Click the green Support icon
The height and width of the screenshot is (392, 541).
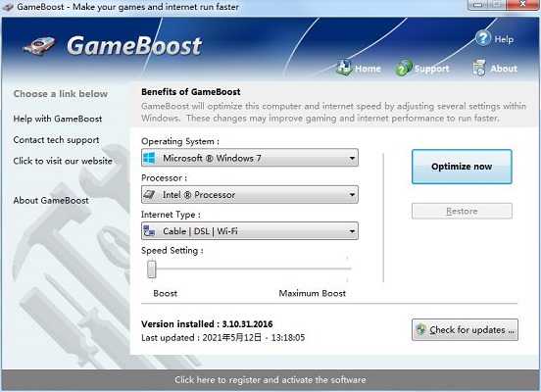[404, 68]
